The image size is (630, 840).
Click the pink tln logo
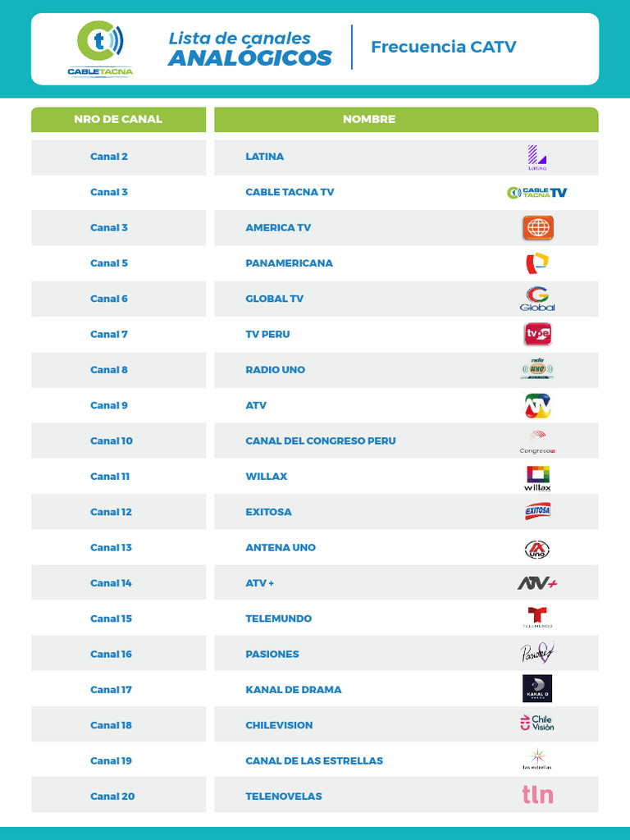(537, 795)
